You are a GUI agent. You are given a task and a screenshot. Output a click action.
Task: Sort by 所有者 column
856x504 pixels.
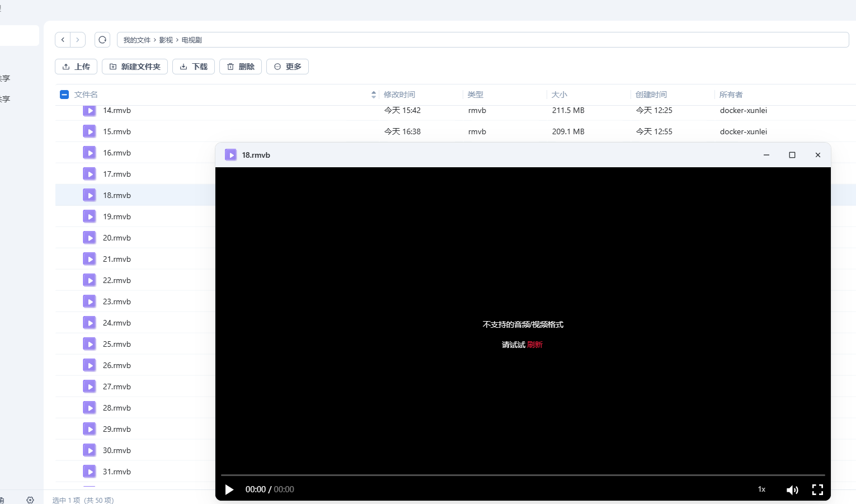click(731, 95)
